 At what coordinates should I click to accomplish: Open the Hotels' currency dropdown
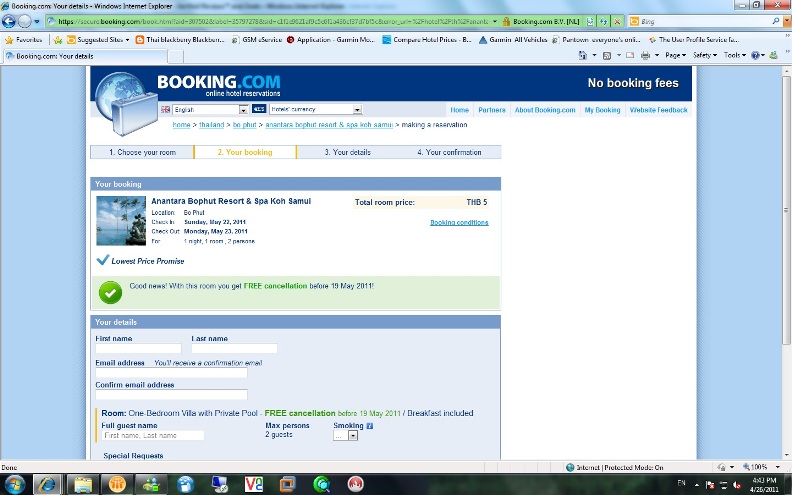pos(316,109)
